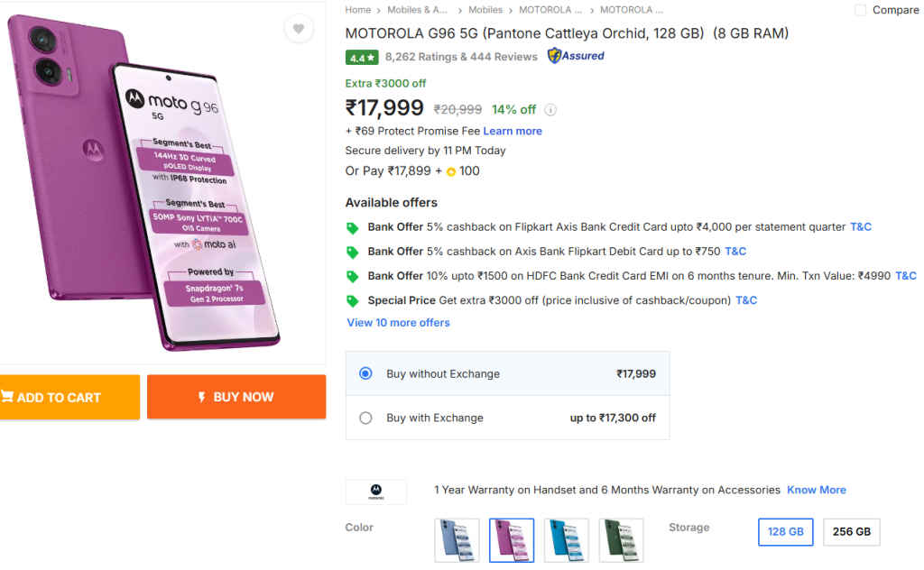Click the SuperCoin icon near 100
The width and height of the screenshot is (924, 570).
[451, 171]
